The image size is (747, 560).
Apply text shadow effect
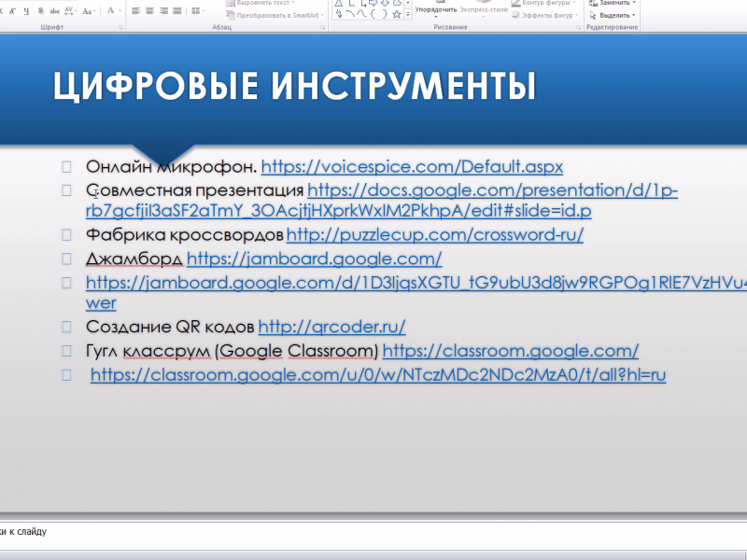point(41,11)
